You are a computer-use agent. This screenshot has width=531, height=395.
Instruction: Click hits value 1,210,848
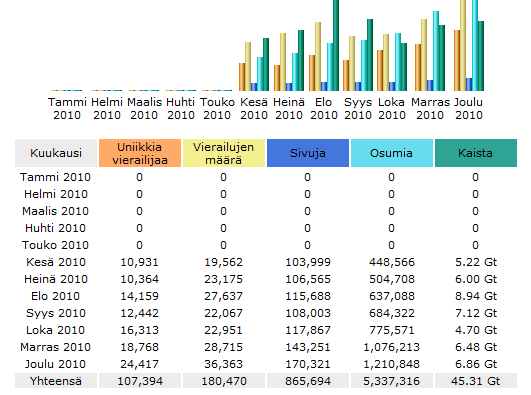pos(391,364)
